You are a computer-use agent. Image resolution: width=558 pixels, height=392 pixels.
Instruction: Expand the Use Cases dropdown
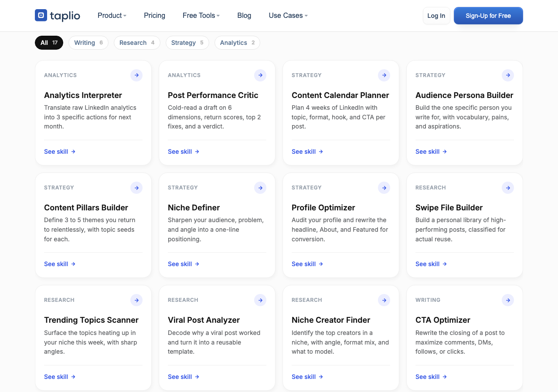[x=288, y=15]
